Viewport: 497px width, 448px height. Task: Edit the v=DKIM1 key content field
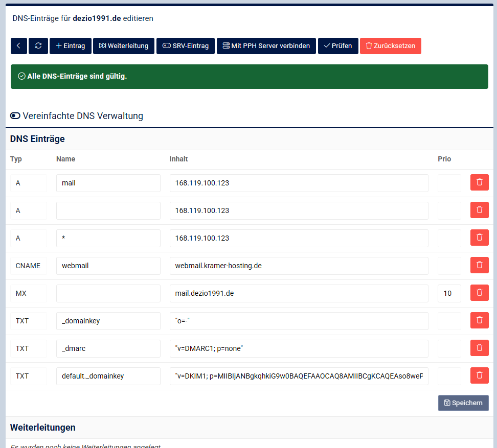tap(299, 376)
